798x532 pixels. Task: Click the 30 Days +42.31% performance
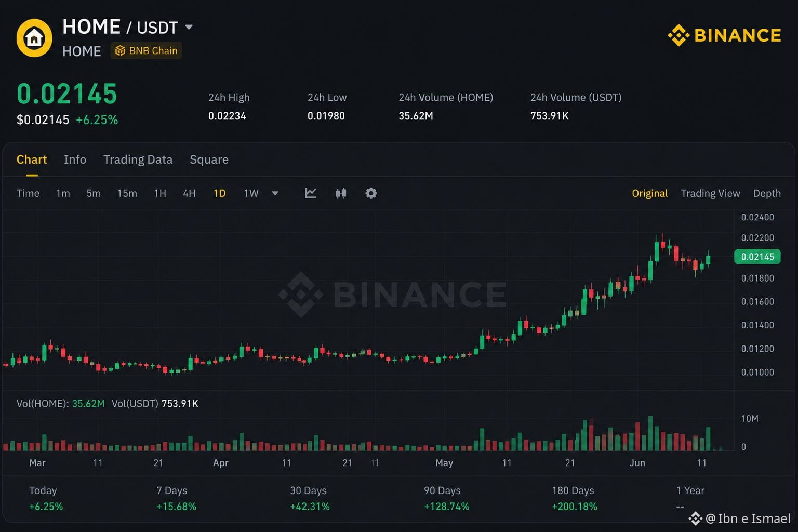click(310, 499)
